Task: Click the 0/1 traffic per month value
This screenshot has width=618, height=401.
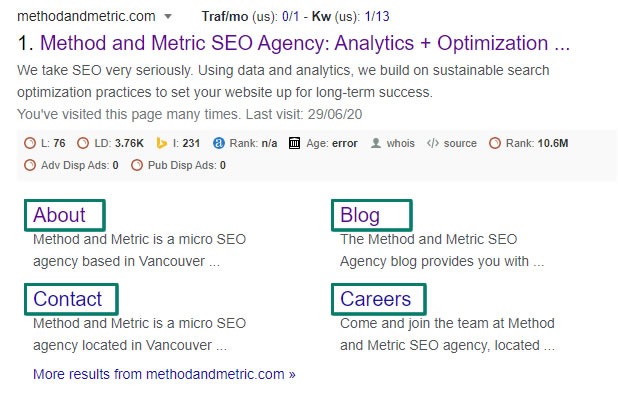Action: (290, 17)
